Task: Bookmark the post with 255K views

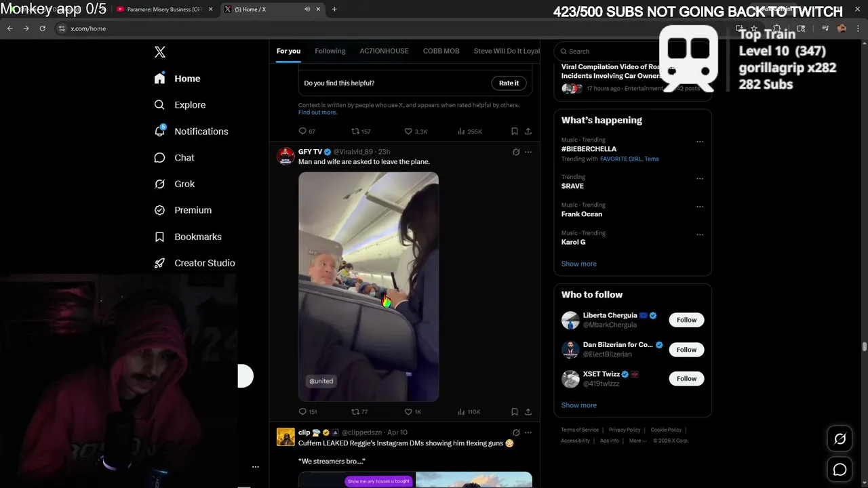Action: point(515,131)
